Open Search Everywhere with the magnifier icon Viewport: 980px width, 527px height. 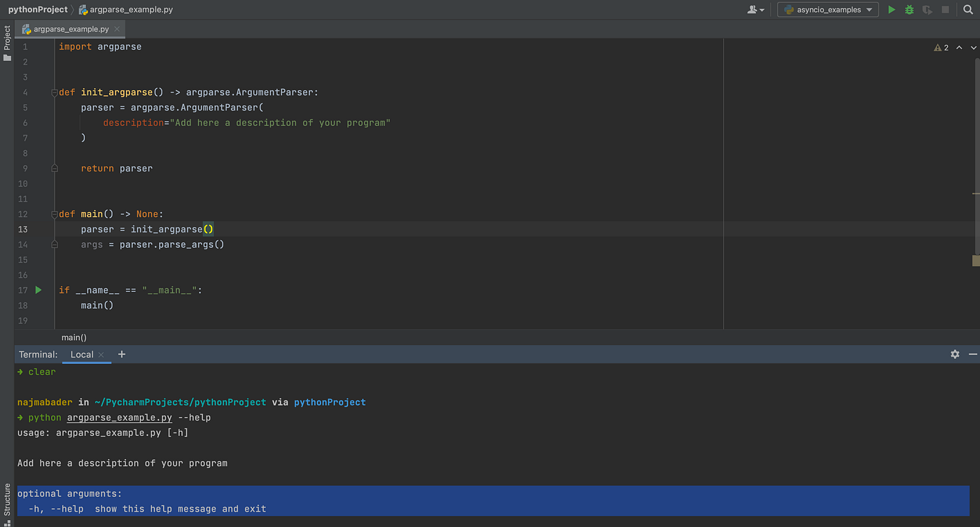coord(968,9)
